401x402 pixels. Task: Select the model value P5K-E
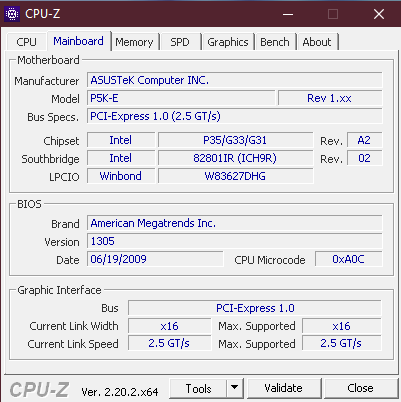pos(181,98)
